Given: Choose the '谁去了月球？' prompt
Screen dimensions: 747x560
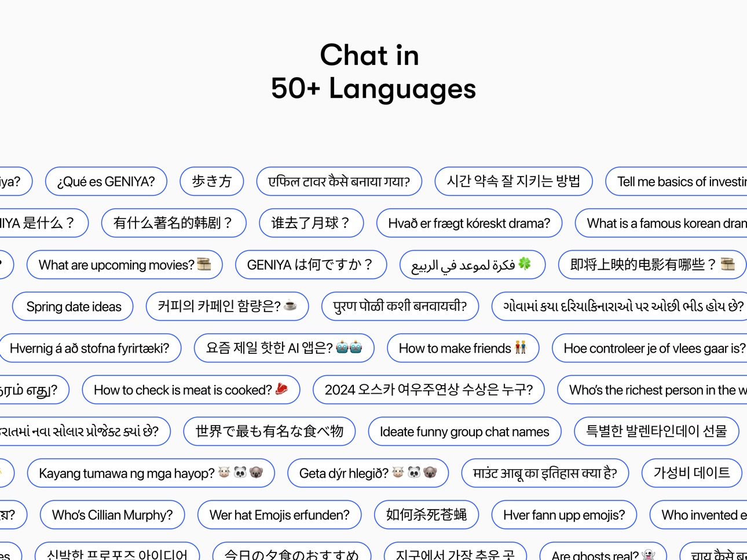Looking at the screenshot, I should click(x=312, y=223).
